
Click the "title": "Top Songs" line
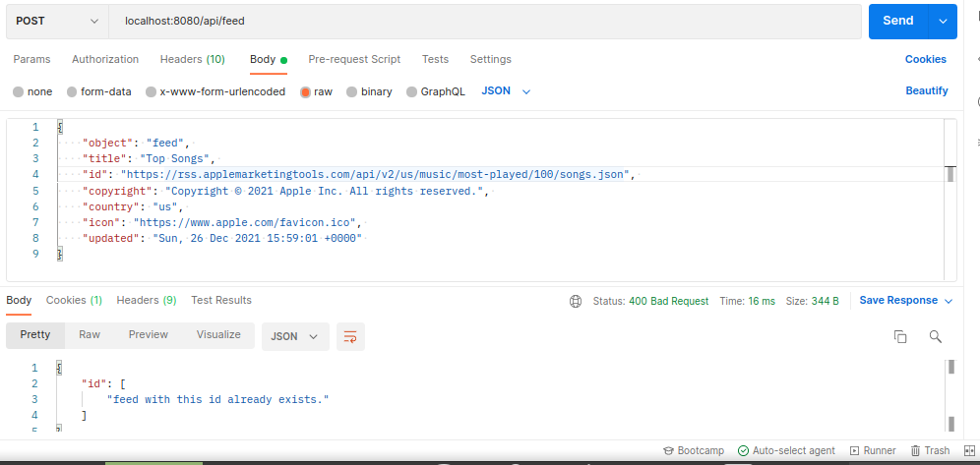coord(149,158)
